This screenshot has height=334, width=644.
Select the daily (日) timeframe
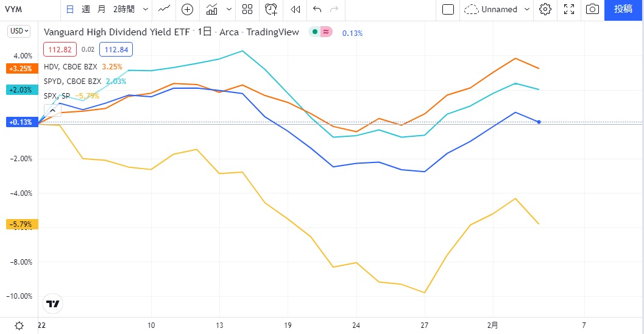pos(70,10)
